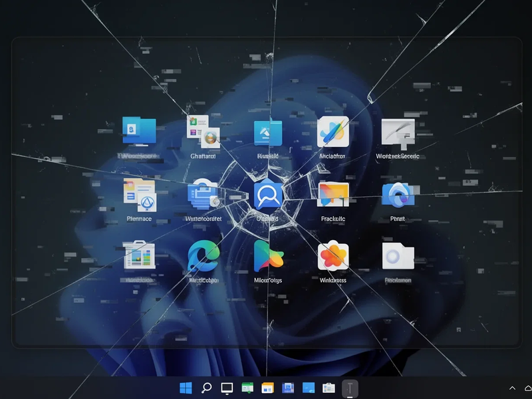This screenshot has width=532, height=399.
Task: Open the purple-blue grid taskbar icon
Action: 288,388
